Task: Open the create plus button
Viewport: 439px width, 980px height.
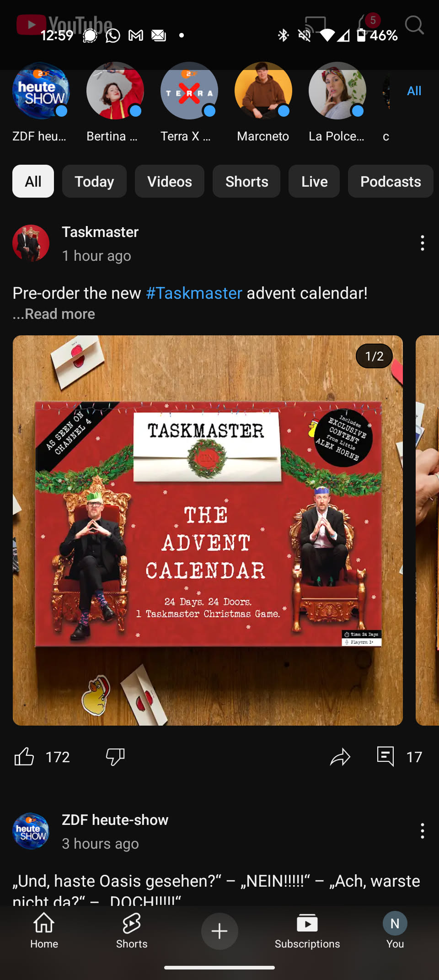Action: pyautogui.click(x=219, y=931)
